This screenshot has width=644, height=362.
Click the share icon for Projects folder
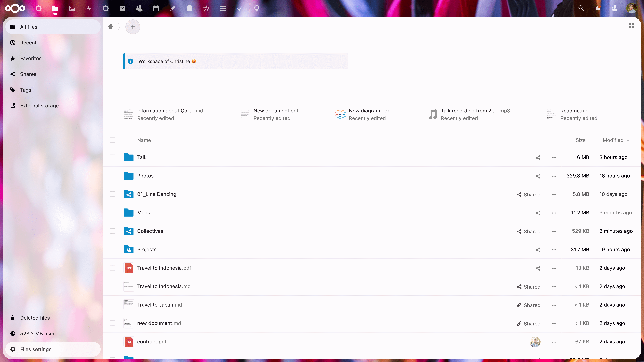click(x=538, y=250)
